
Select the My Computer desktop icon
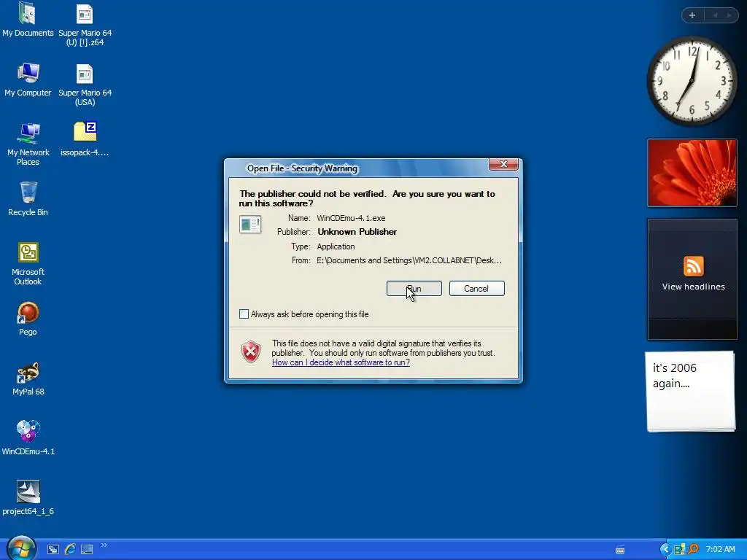pyautogui.click(x=28, y=79)
